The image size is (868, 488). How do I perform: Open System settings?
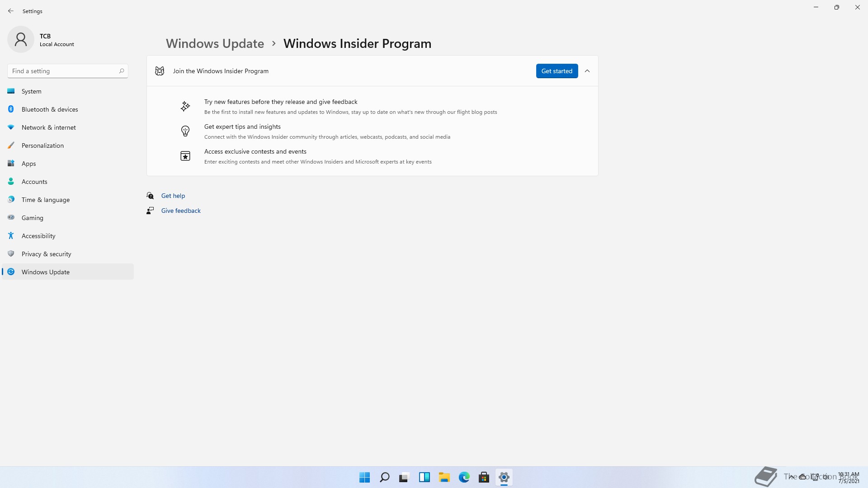pyautogui.click(x=68, y=91)
